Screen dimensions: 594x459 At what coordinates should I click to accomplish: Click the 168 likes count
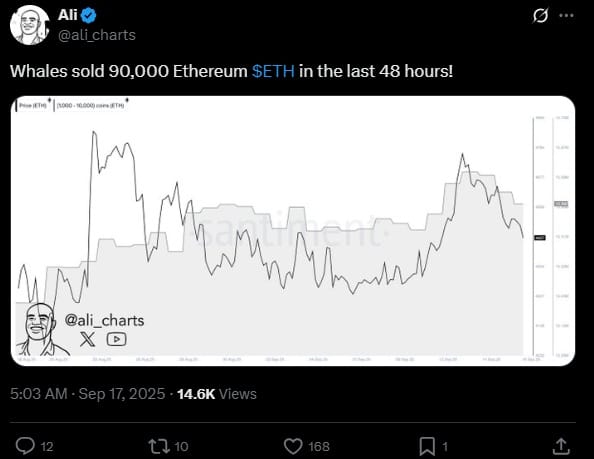click(x=319, y=447)
